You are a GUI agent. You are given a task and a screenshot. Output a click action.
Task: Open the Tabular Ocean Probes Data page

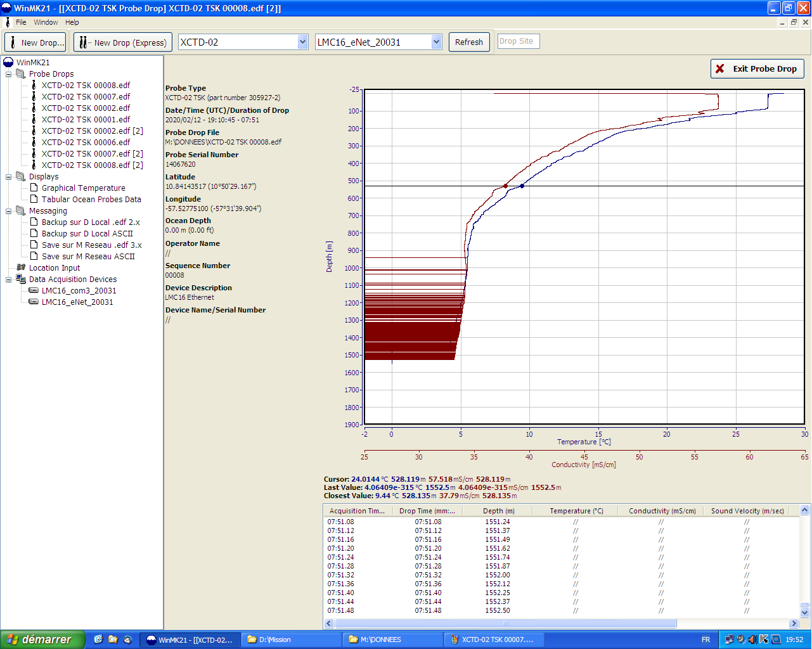tap(91, 199)
